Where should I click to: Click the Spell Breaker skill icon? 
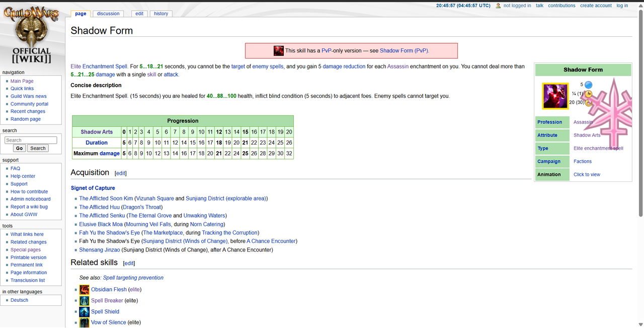(x=84, y=300)
